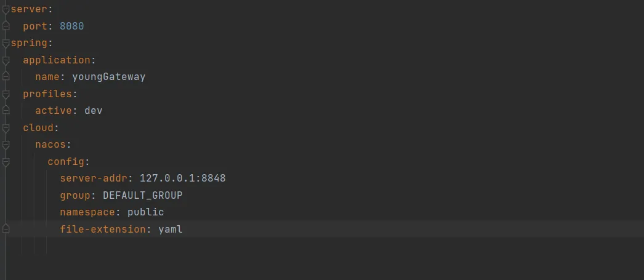Click the yaml file-extension value

pos(170,230)
